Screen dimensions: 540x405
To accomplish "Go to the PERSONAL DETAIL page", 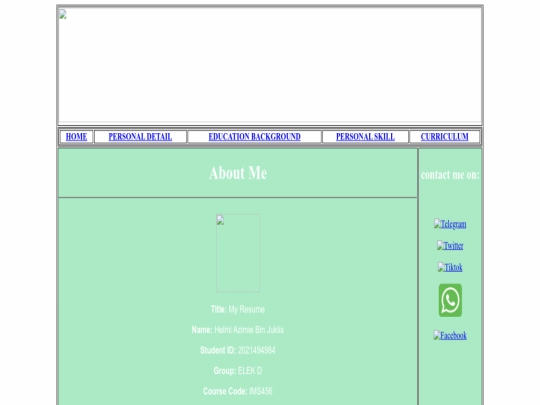I will 140,137.
